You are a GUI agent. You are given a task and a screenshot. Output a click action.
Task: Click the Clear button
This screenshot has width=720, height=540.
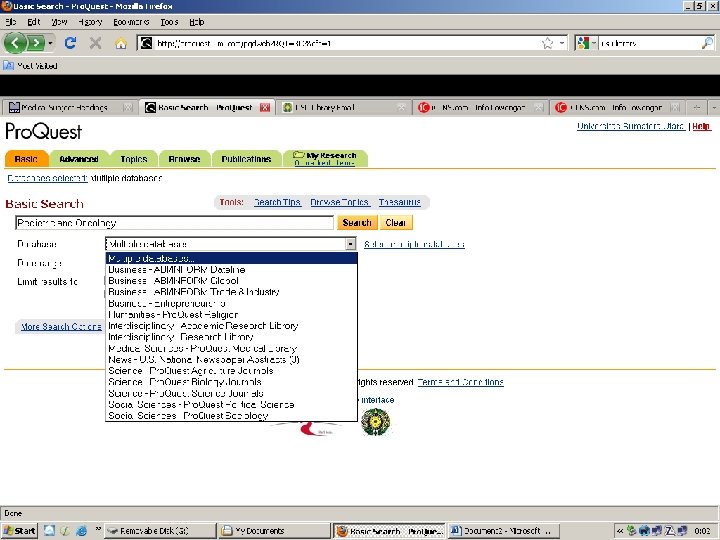coord(395,222)
